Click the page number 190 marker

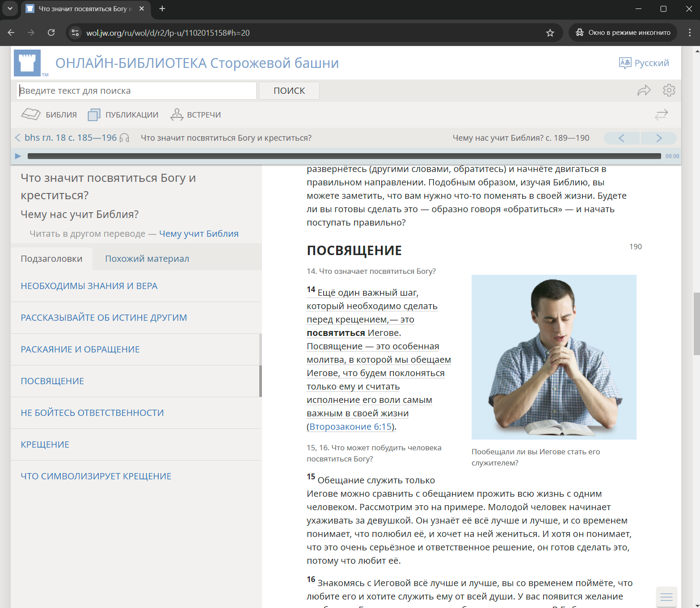(x=635, y=247)
